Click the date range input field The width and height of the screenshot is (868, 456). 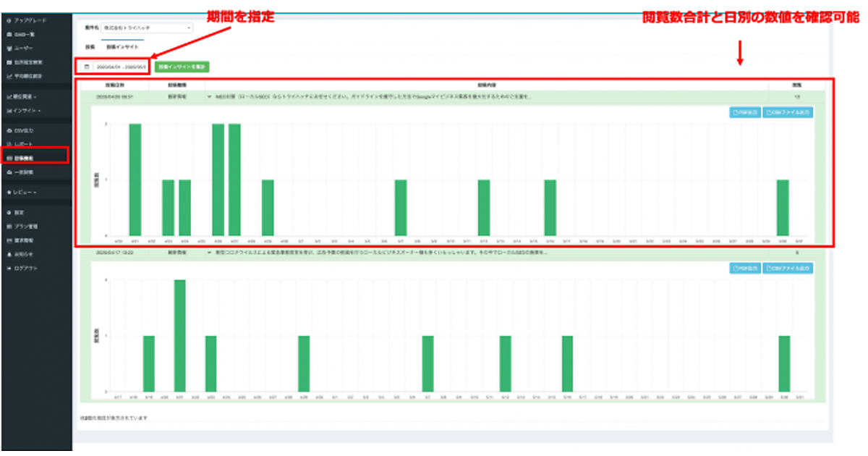(x=121, y=67)
